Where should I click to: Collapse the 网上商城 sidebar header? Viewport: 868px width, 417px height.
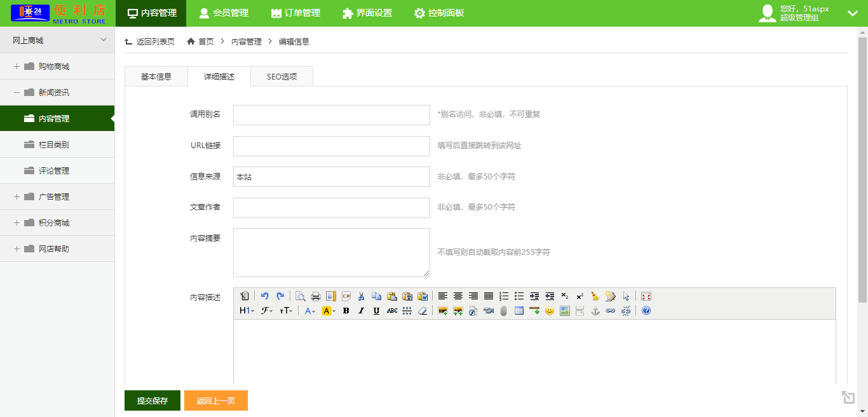coord(104,40)
